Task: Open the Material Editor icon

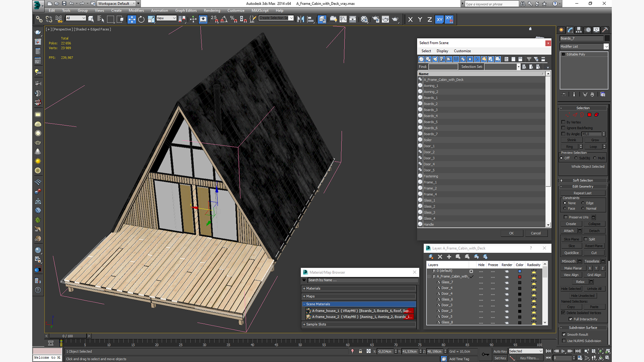Action: 364,19
